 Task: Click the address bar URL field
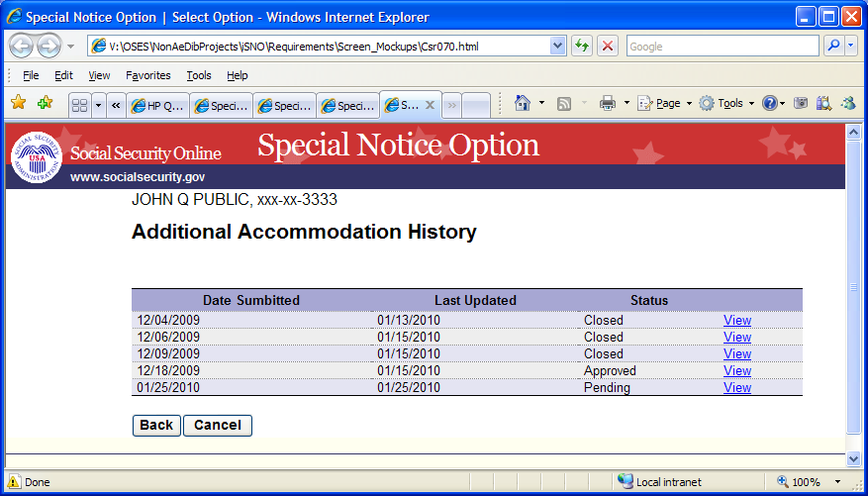[320, 47]
